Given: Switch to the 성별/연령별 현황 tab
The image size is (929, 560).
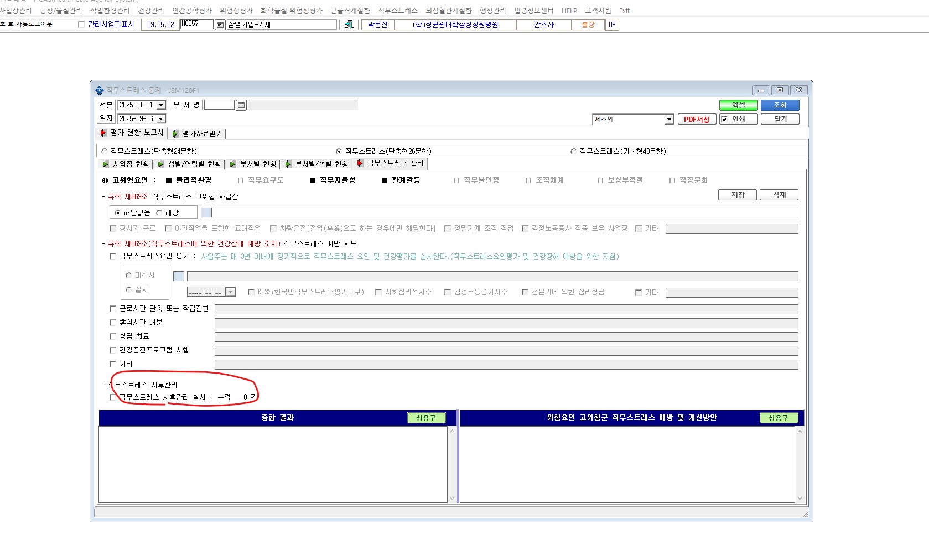Looking at the screenshot, I should click(190, 164).
